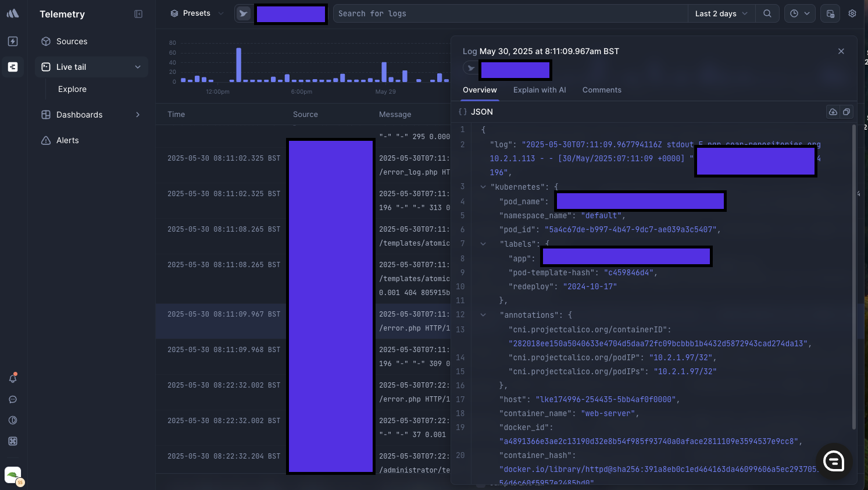Open notifications via the bell icon
The width and height of the screenshot is (868, 490).
[x=13, y=378]
